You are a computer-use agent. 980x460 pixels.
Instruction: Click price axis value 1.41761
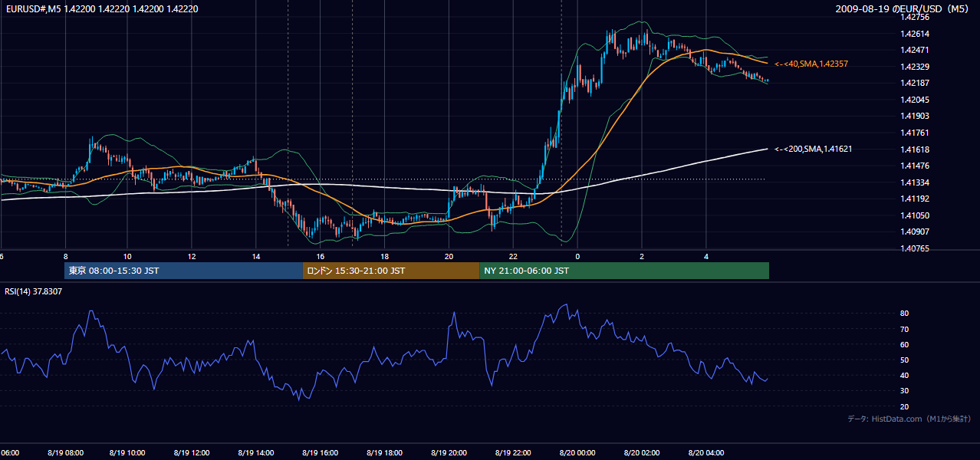(x=916, y=133)
